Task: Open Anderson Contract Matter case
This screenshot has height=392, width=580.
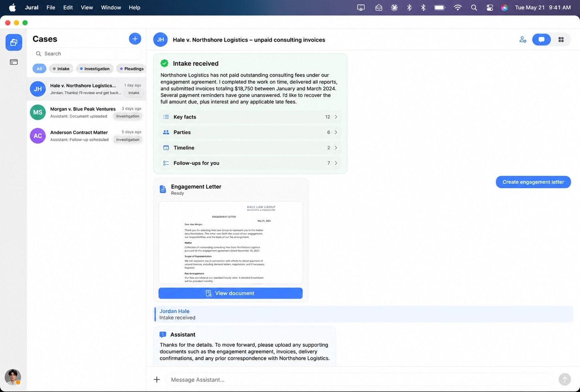Action: tap(87, 136)
